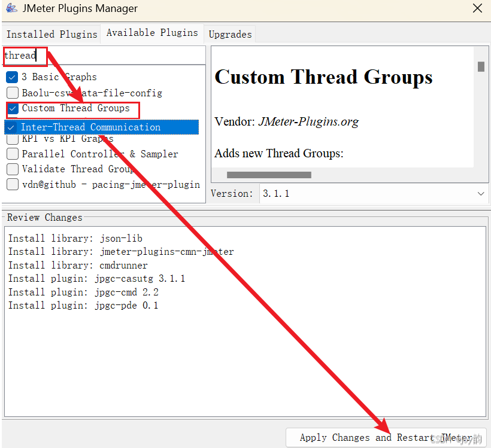Viewport: 491px width, 448px height.
Task: Click the plugin search field containing 'thread'
Action: 104,56
